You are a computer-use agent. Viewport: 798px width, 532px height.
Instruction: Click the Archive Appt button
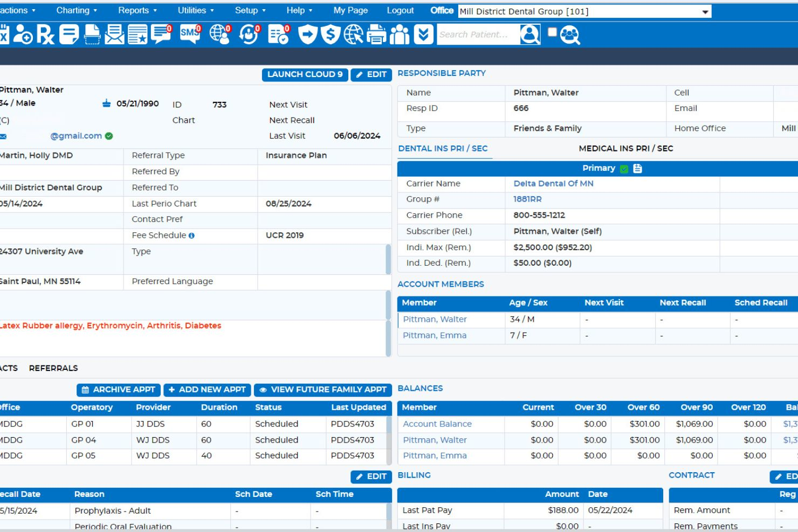tap(119, 389)
